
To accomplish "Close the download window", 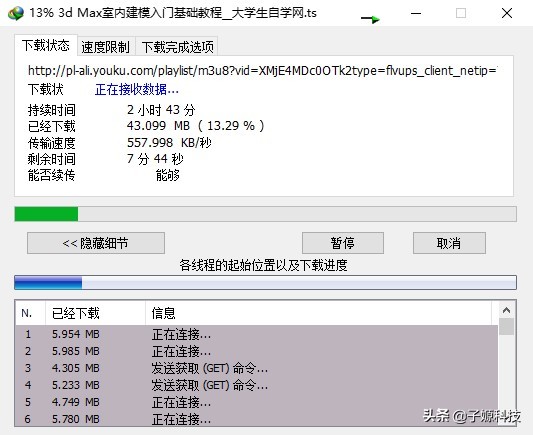I will pos(507,13).
